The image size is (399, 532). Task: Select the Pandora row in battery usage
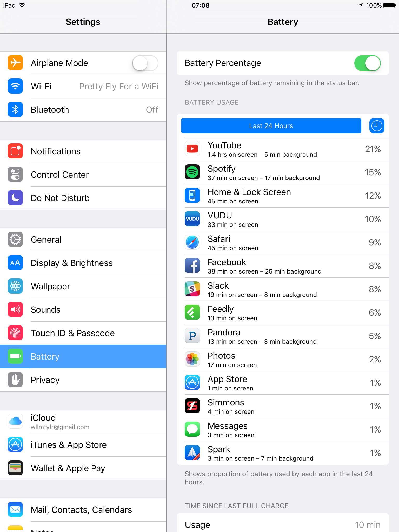point(283,336)
